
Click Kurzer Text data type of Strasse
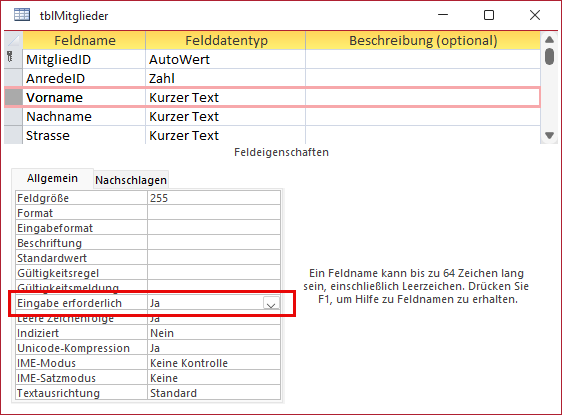(226, 135)
